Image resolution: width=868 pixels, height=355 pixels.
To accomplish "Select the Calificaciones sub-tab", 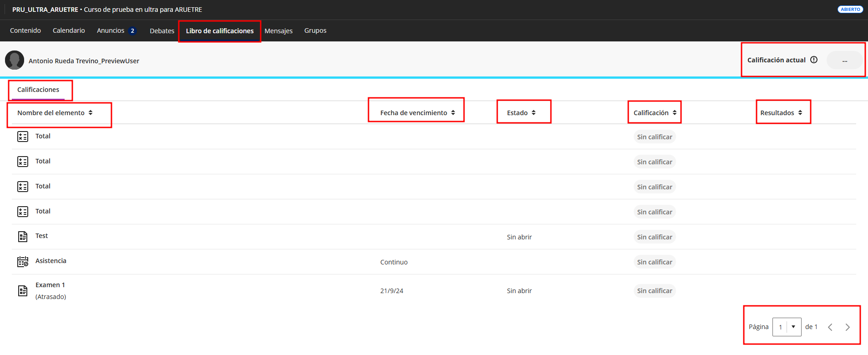I will pyautogui.click(x=38, y=90).
